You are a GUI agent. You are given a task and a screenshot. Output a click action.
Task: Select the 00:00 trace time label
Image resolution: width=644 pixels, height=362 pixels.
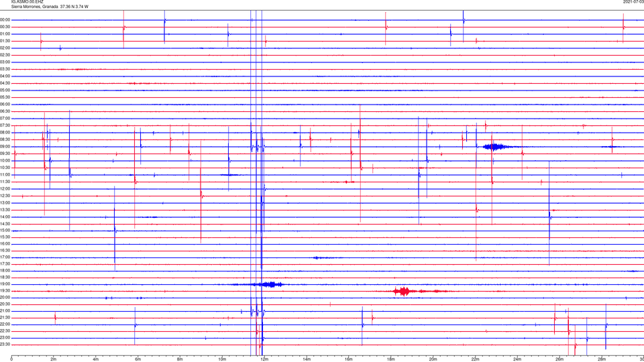5,20
